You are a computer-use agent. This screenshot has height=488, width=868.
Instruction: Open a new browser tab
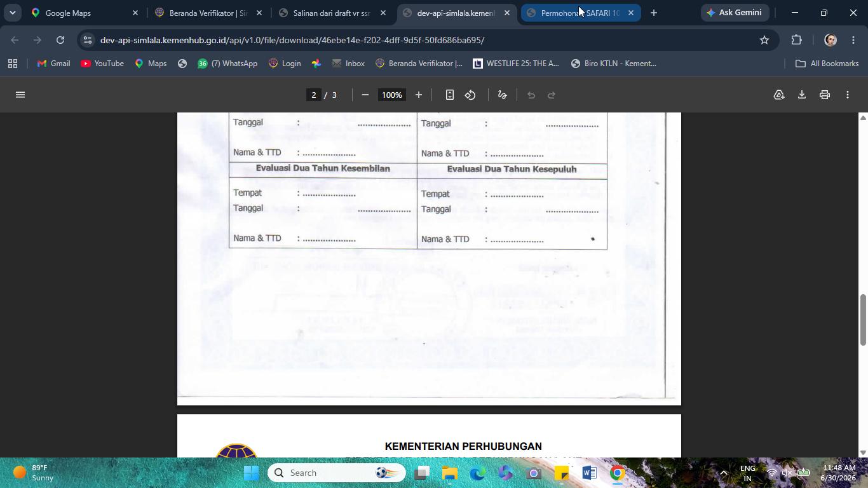pyautogui.click(x=654, y=13)
